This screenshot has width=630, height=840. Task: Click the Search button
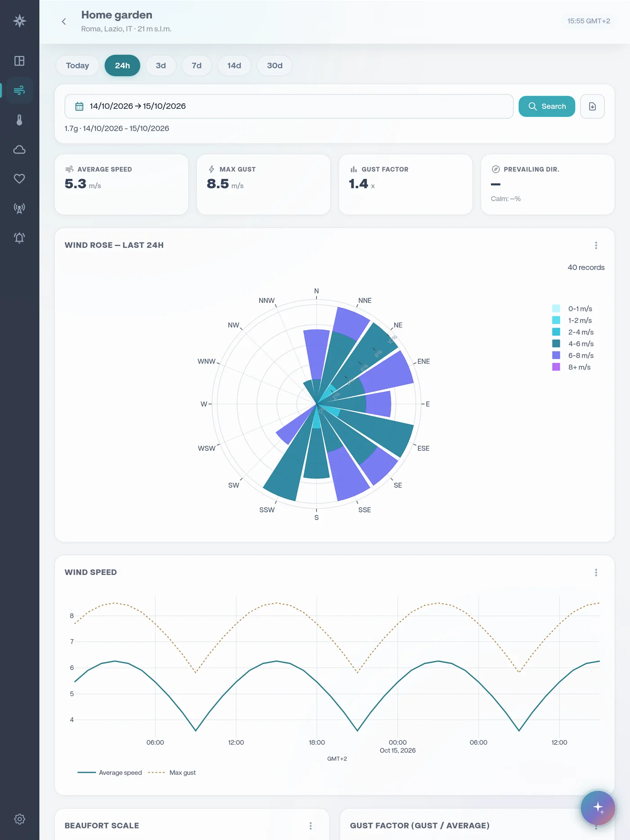547,106
